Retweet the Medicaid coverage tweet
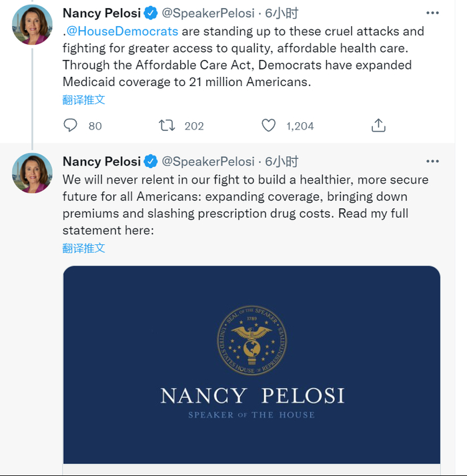Screen dimensions: 467x476 167,126
